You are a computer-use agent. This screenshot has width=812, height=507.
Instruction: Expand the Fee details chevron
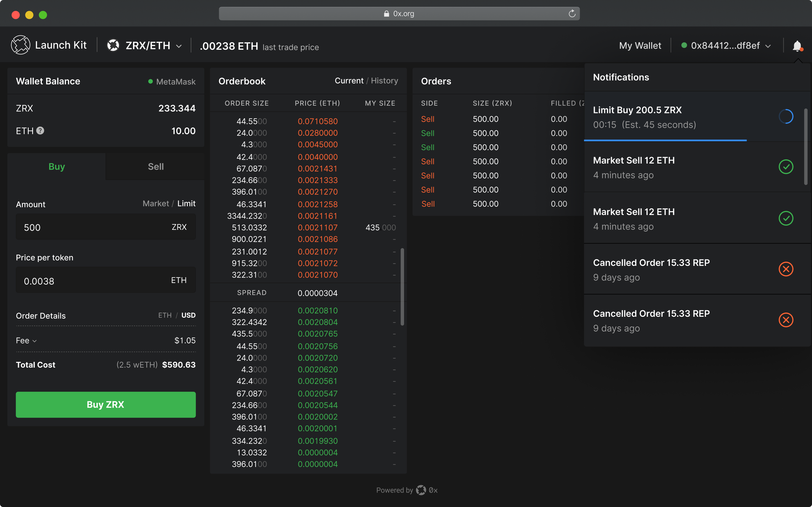pos(34,341)
